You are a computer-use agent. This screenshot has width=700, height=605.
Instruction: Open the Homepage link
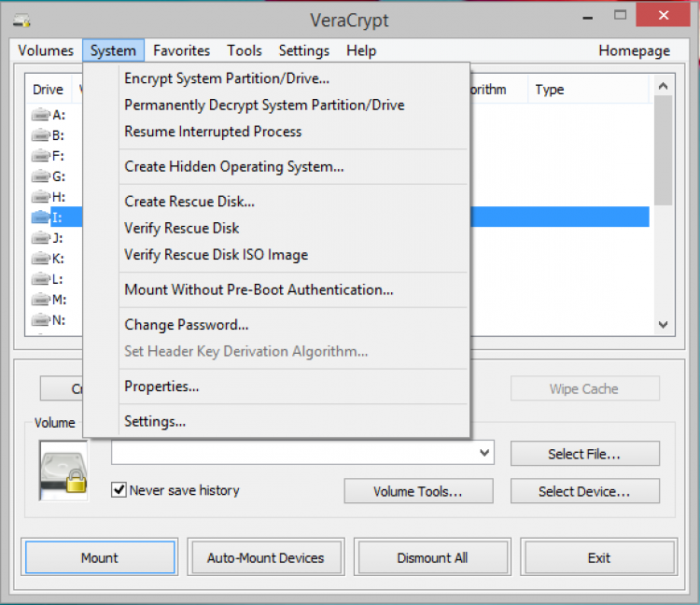click(635, 50)
